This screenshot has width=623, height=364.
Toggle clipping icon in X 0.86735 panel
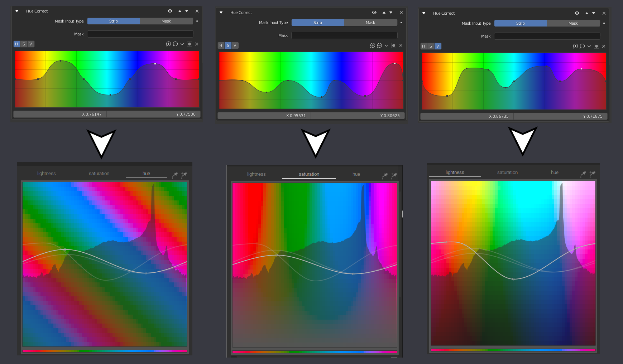point(596,46)
